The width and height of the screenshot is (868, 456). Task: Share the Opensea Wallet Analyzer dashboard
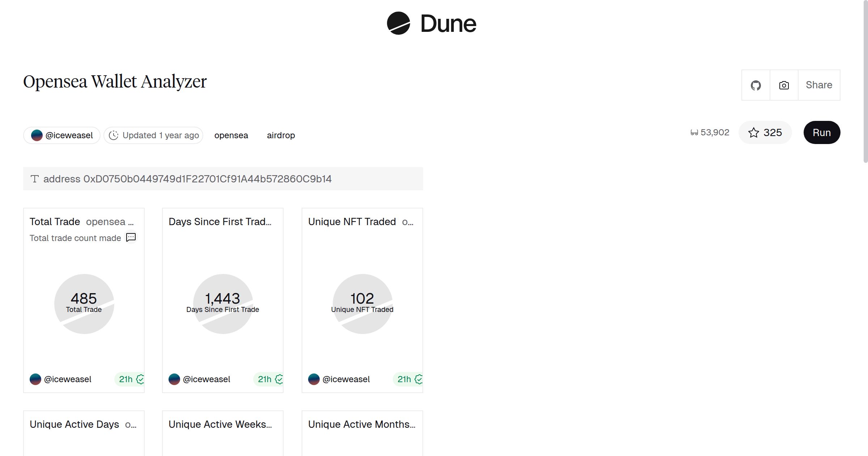point(819,85)
